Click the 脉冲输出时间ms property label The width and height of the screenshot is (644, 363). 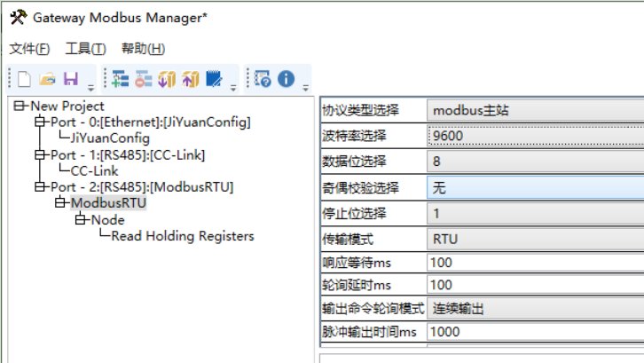point(369,331)
